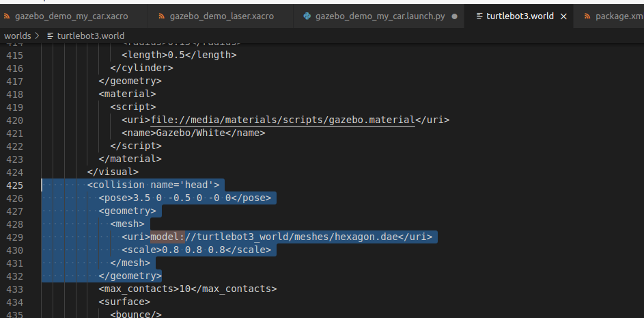Click the pose value '3.5 0 -0.5 0 -0 0'
The image size is (644, 318).
(182, 198)
